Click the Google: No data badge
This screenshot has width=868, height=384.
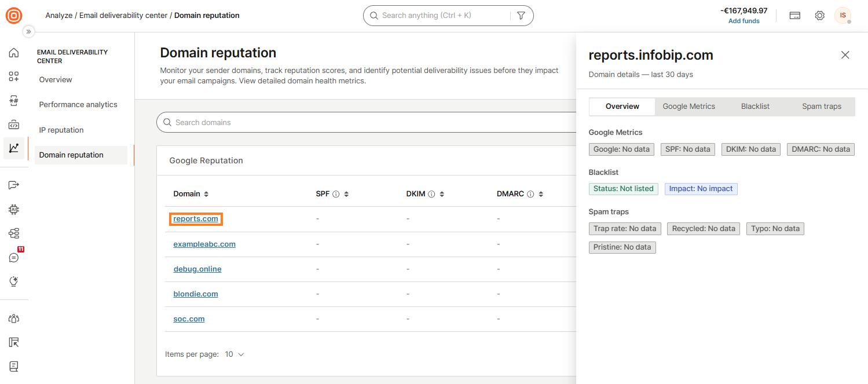tap(621, 149)
